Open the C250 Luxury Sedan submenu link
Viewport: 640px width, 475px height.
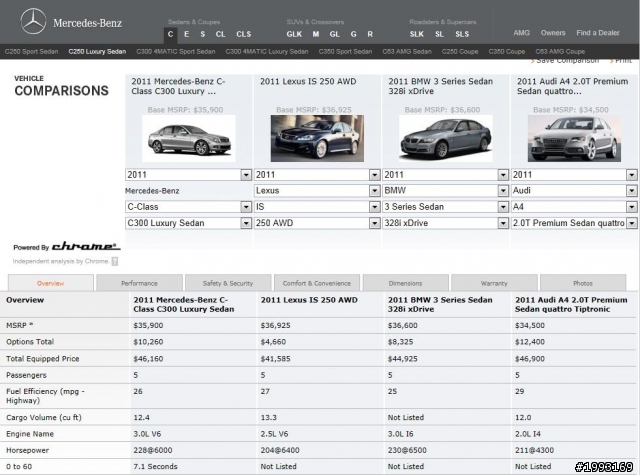(x=97, y=51)
